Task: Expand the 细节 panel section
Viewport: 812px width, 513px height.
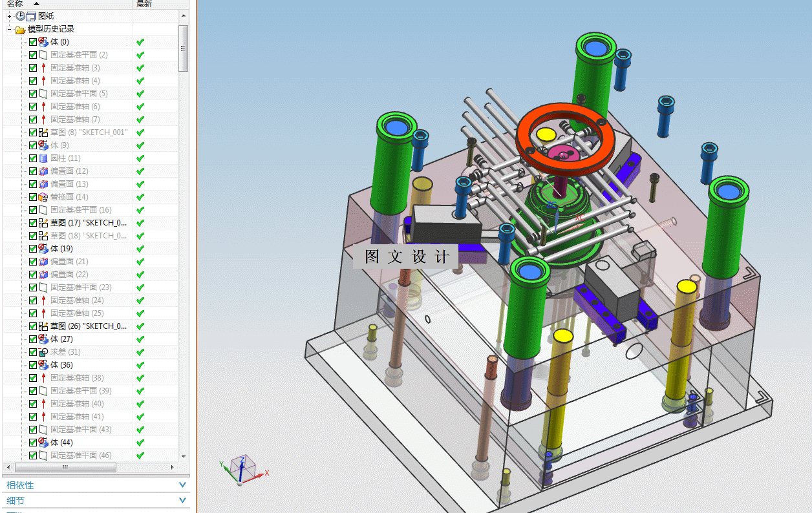Action: [x=96, y=501]
